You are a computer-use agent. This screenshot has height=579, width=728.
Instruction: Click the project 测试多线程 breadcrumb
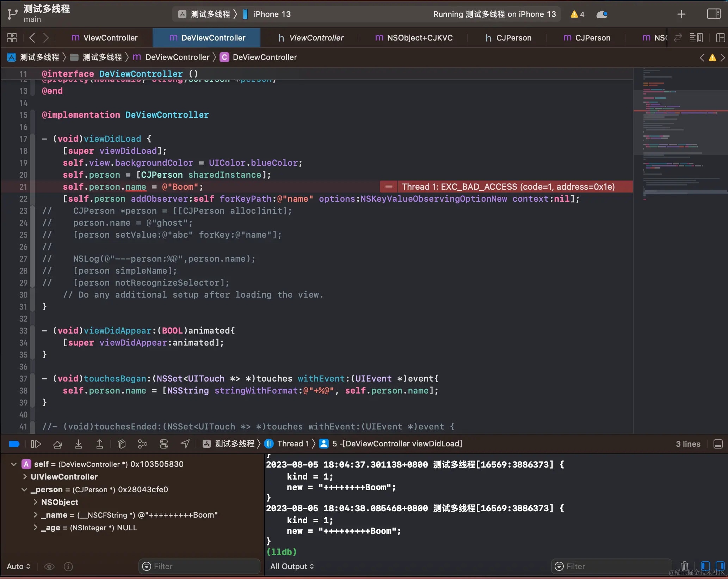pyautogui.click(x=33, y=57)
